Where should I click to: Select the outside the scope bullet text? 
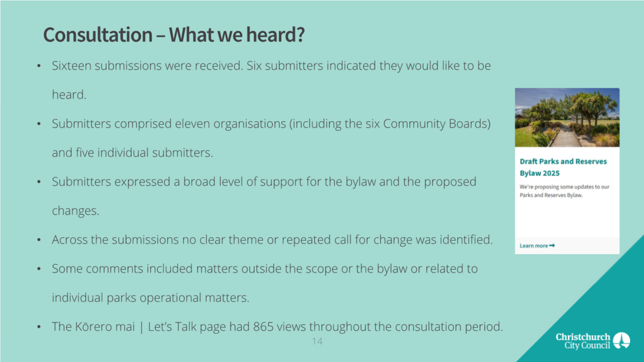tap(264, 283)
